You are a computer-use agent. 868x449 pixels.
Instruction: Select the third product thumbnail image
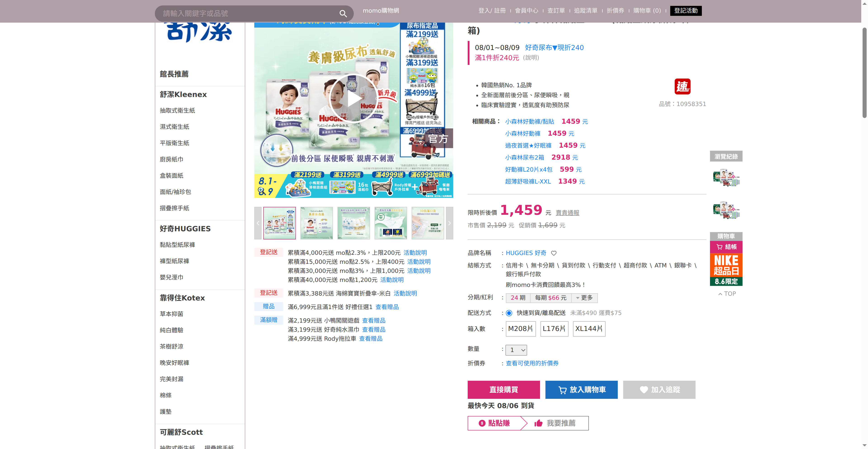[354, 223]
